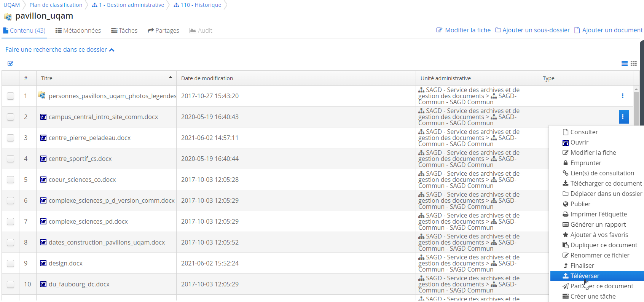Viewport: 644px width, 302px height.
Task: Click the pavillon_uqam folder icon in header
Action: point(8,16)
